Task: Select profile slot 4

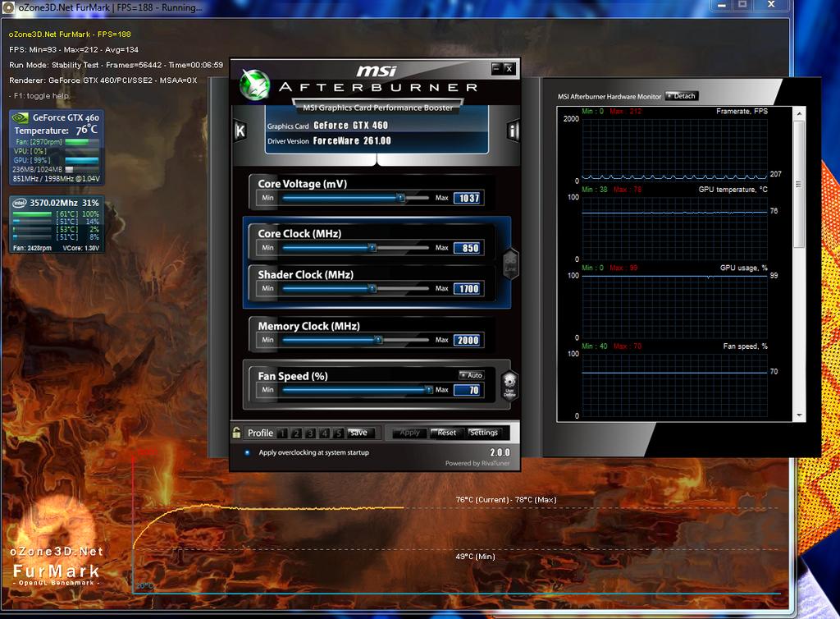Action: coord(324,433)
